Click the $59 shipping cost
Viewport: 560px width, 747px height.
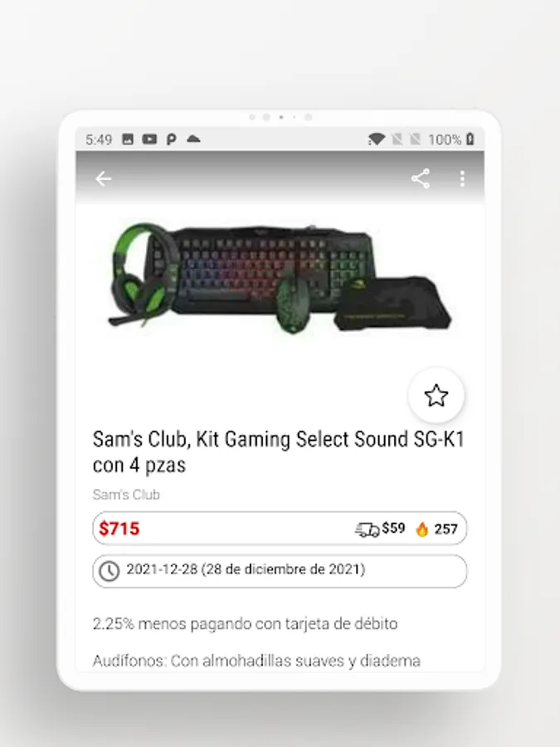click(393, 529)
